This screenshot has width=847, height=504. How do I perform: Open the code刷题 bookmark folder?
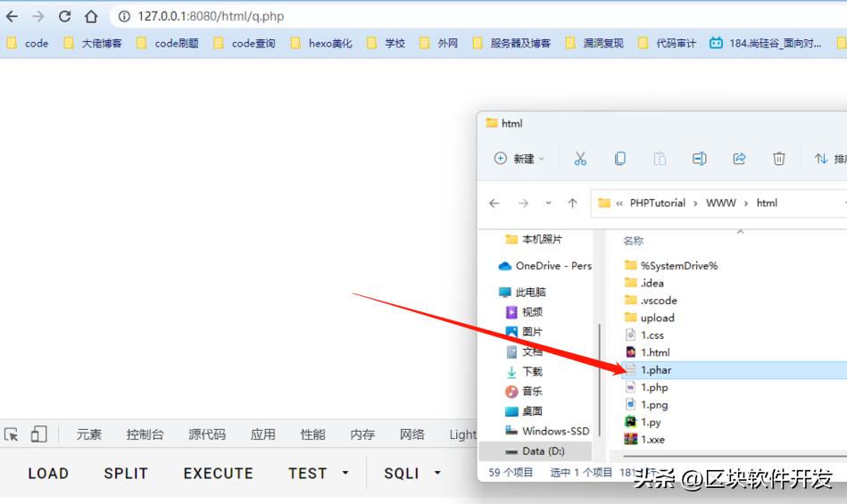tap(168, 43)
